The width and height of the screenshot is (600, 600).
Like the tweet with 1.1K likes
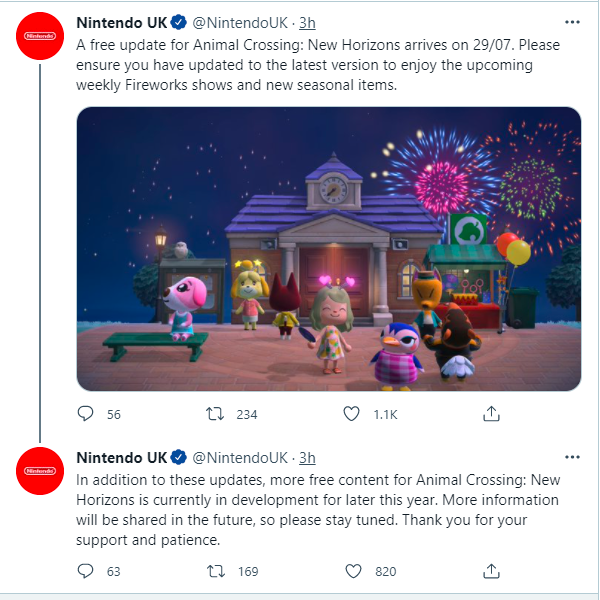351,414
